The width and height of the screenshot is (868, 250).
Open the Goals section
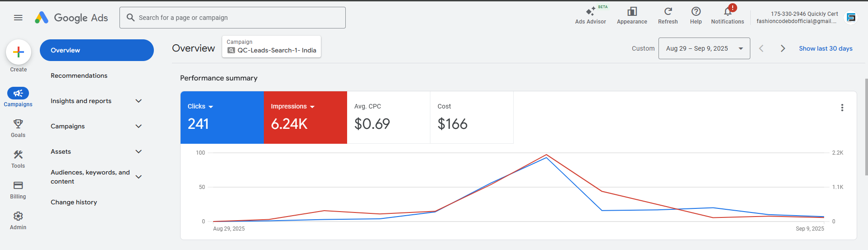18,128
